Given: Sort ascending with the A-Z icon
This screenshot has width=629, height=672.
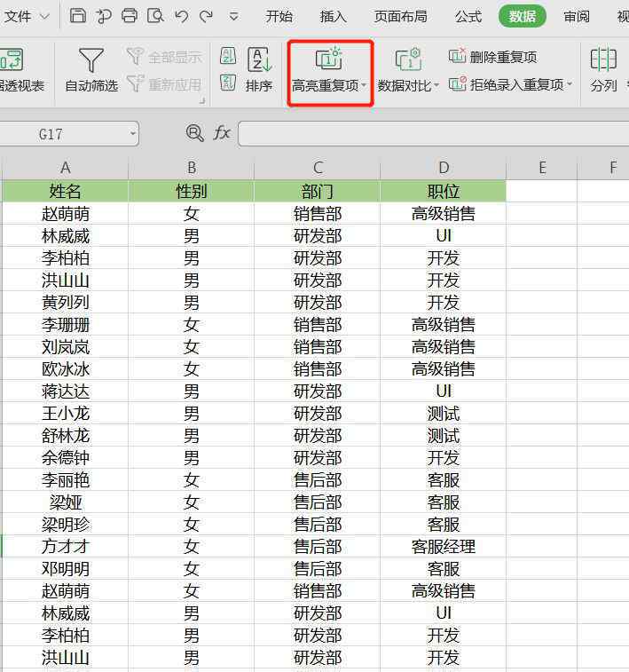Looking at the screenshot, I should (228, 56).
